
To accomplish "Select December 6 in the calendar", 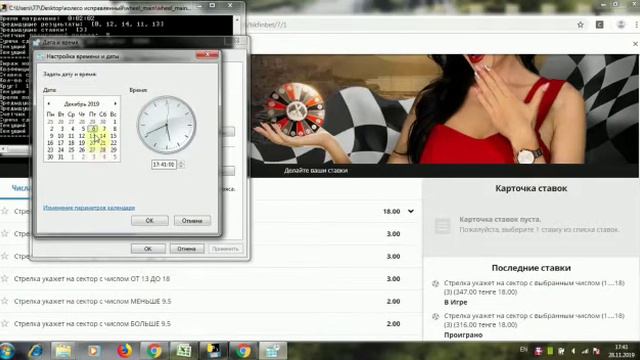I will [x=93, y=129].
